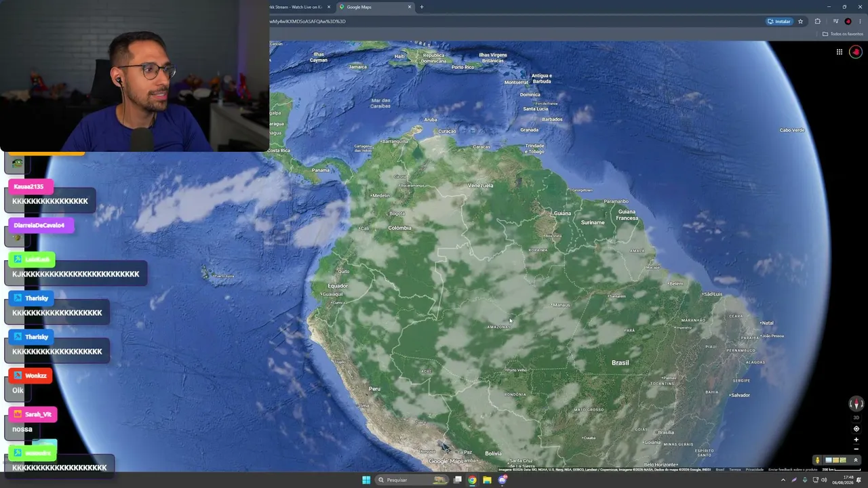This screenshot has width=868, height=488.
Task: Open a new browser tab
Action: [422, 7]
